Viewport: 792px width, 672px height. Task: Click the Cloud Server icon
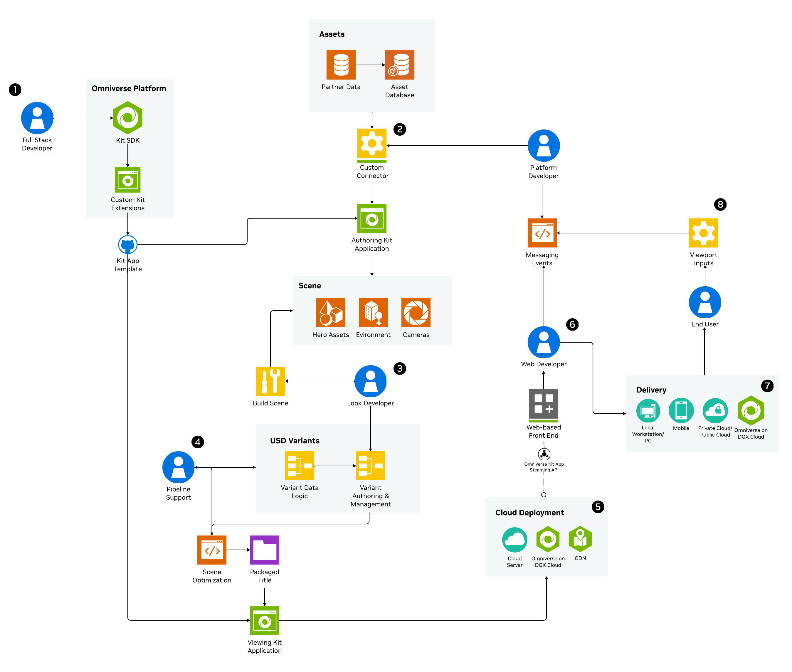(x=515, y=540)
